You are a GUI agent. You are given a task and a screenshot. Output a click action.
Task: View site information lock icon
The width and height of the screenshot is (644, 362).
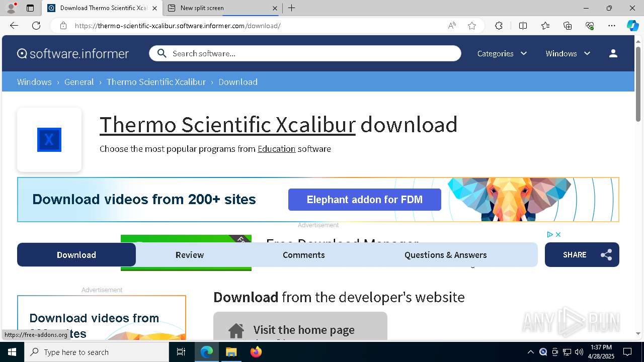(63, 26)
